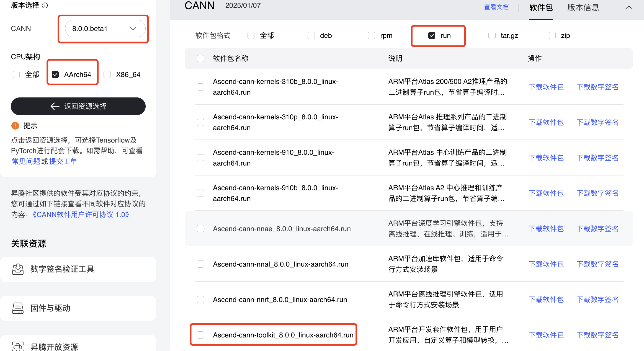Open the CANN version 8.0.0.beta1 dropdown
This screenshot has width=644, height=351.
pos(105,29)
